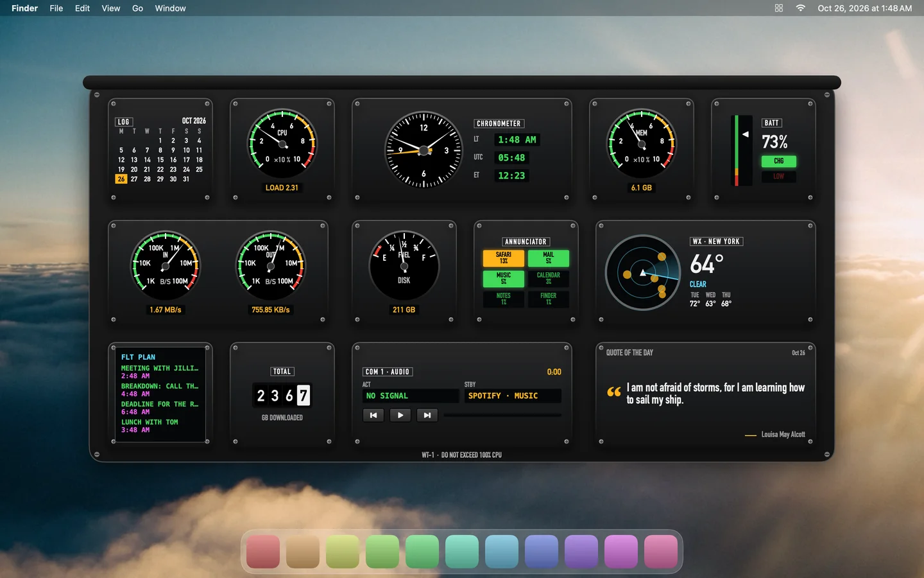
Task: Open the pink dock app icon
Action: [x=661, y=552]
